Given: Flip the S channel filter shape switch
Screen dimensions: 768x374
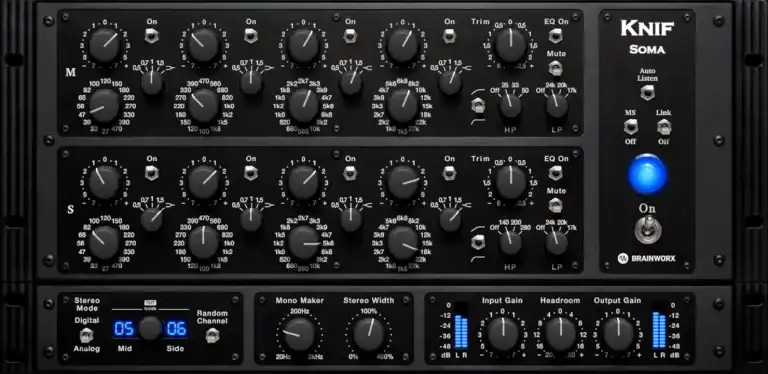Looking at the screenshot, I should [x=478, y=242].
